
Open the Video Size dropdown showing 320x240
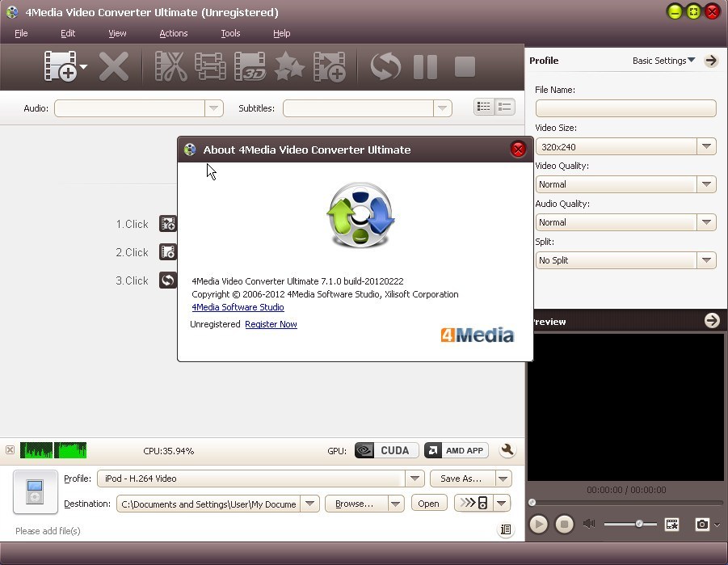[x=706, y=146]
